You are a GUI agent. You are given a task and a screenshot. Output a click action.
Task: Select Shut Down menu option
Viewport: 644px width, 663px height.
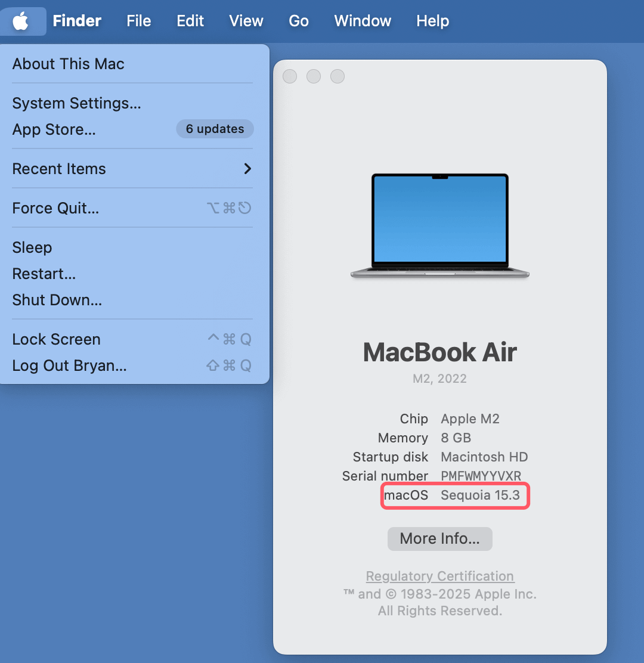[x=57, y=300]
